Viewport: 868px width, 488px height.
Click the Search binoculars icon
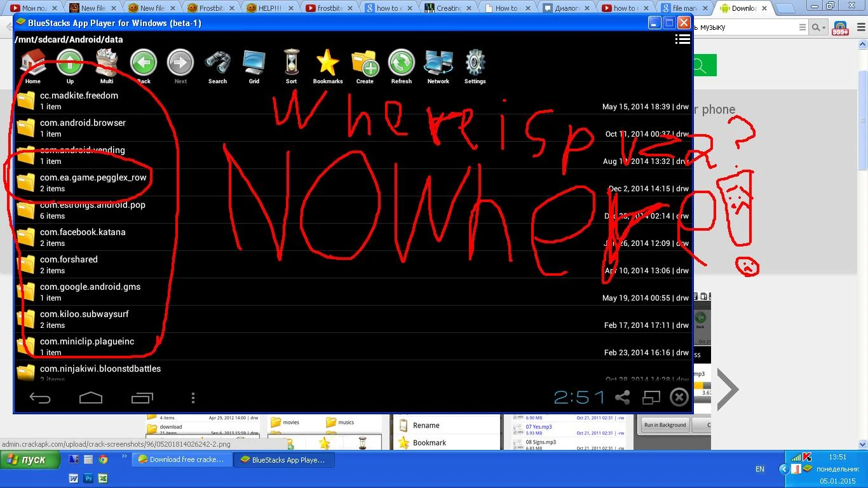217,66
